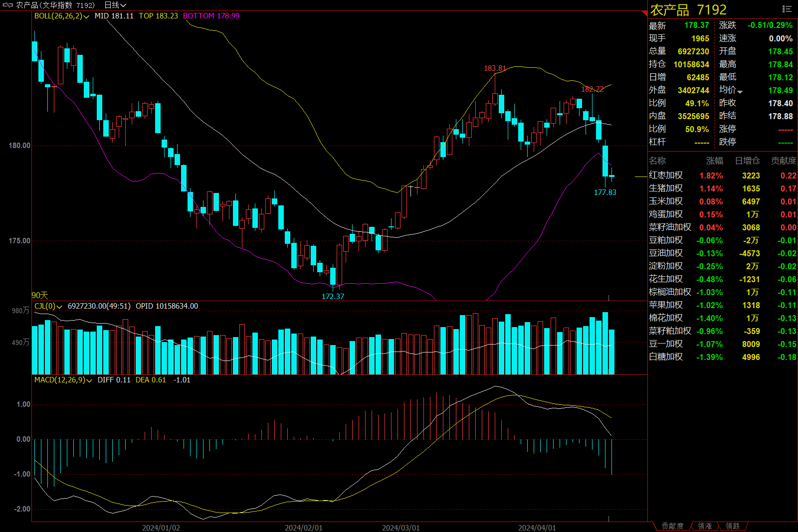Select the 苹果加权 row
The height and width of the screenshot is (532, 798).
(723, 305)
